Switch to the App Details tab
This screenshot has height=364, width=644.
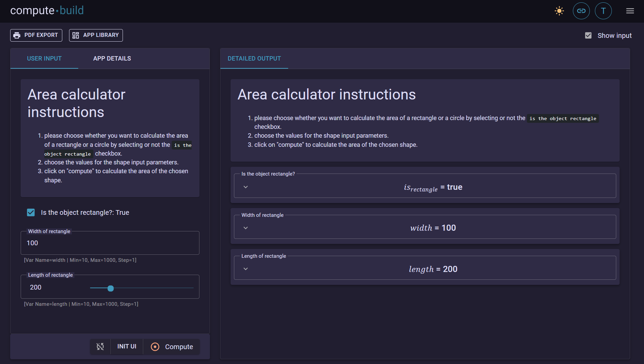[112, 59]
